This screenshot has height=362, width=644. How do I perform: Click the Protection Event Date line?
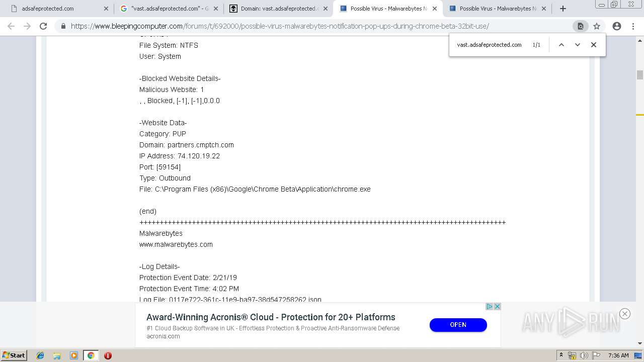[x=188, y=278]
